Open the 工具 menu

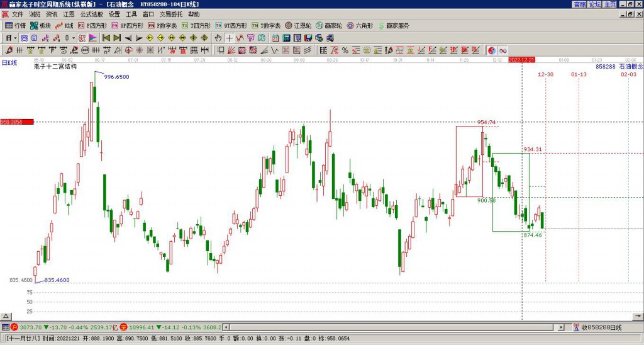pyautogui.click(x=131, y=14)
